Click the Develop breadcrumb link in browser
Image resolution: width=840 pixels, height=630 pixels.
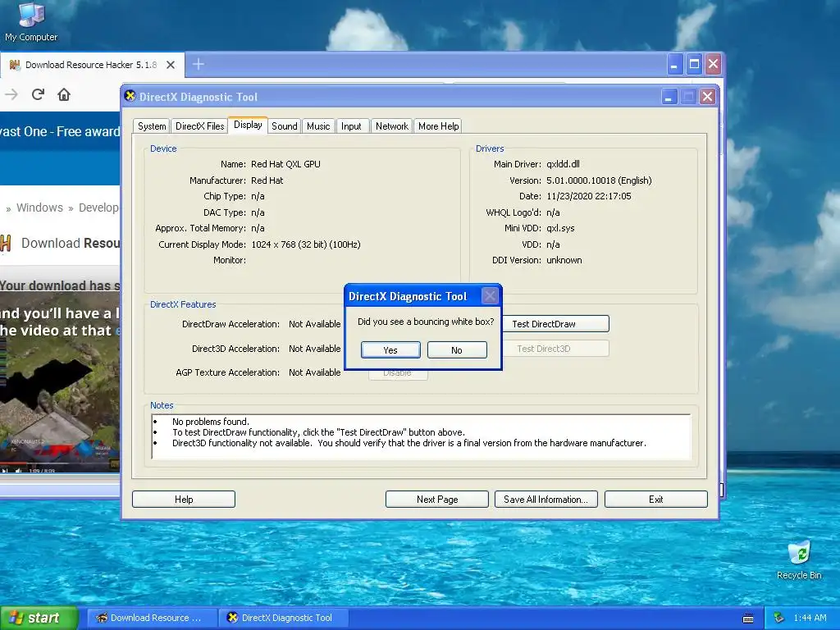(x=98, y=208)
